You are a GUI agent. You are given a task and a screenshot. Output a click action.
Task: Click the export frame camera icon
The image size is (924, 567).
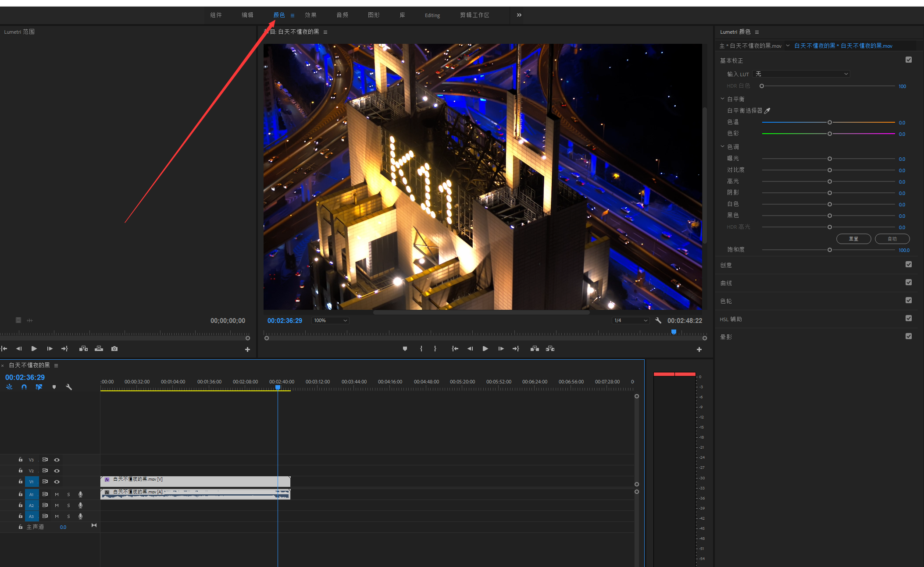(x=114, y=349)
